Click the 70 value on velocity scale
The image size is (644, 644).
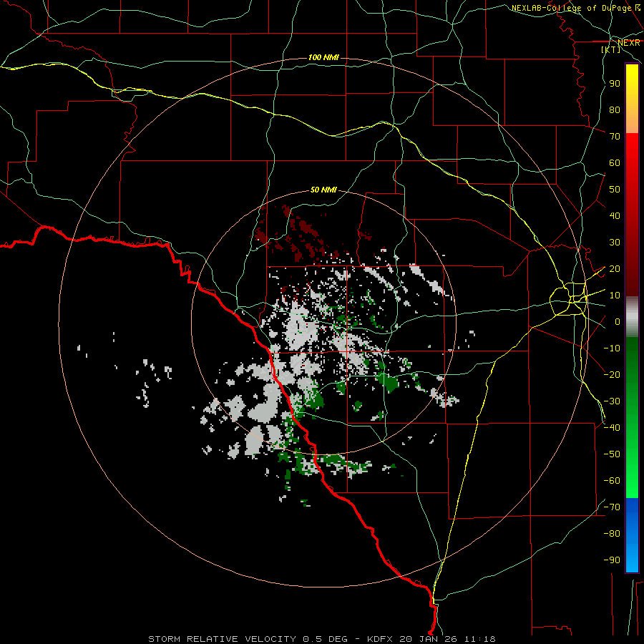click(x=615, y=137)
